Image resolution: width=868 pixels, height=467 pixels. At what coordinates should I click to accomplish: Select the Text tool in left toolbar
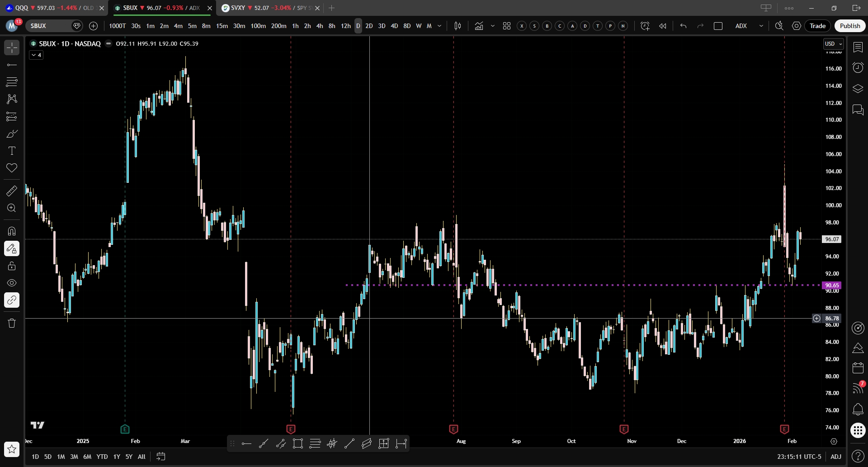pyautogui.click(x=12, y=151)
